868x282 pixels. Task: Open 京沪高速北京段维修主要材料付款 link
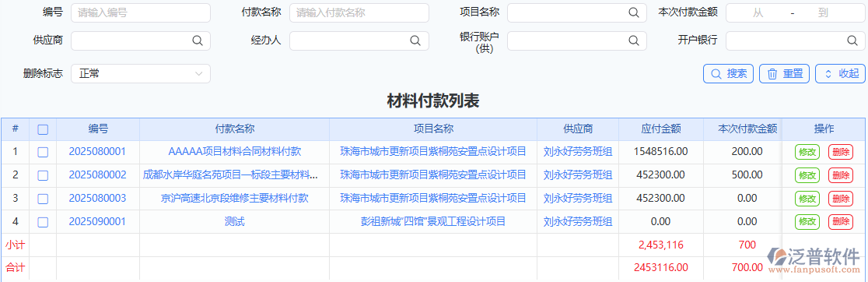[x=235, y=199]
